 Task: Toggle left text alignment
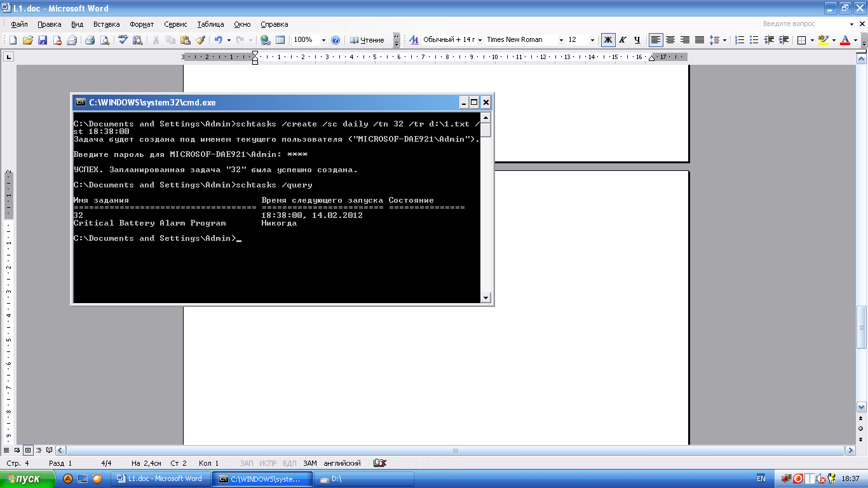tap(656, 40)
